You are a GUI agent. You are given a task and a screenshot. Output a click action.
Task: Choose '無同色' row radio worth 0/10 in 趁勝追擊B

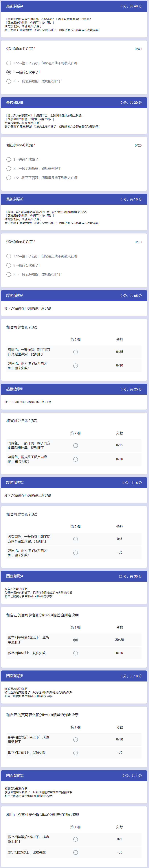pyautogui.click(x=76, y=459)
